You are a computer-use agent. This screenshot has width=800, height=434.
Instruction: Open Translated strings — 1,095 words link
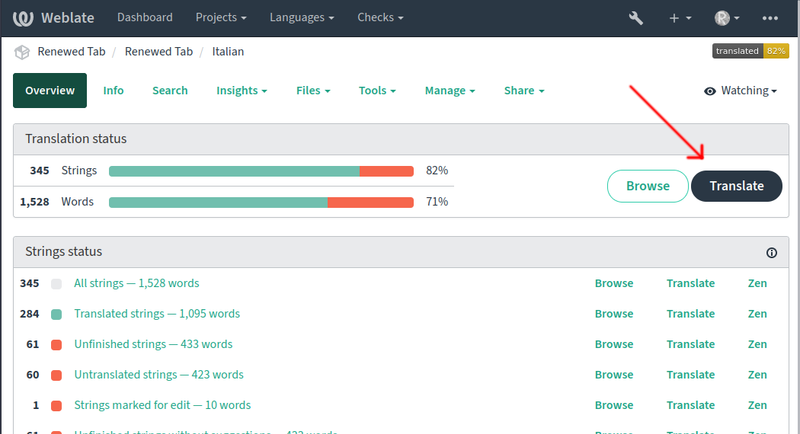click(157, 314)
